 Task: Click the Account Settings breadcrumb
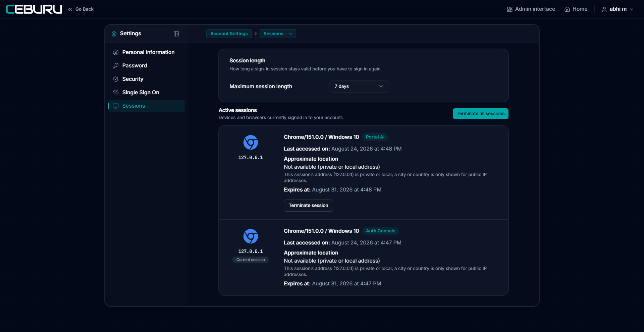pos(229,34)
